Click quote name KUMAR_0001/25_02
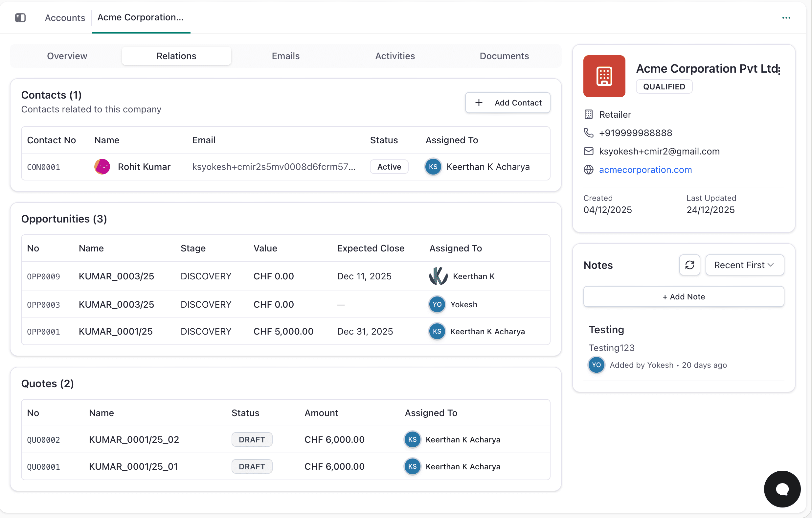 (x=134, y=439)
